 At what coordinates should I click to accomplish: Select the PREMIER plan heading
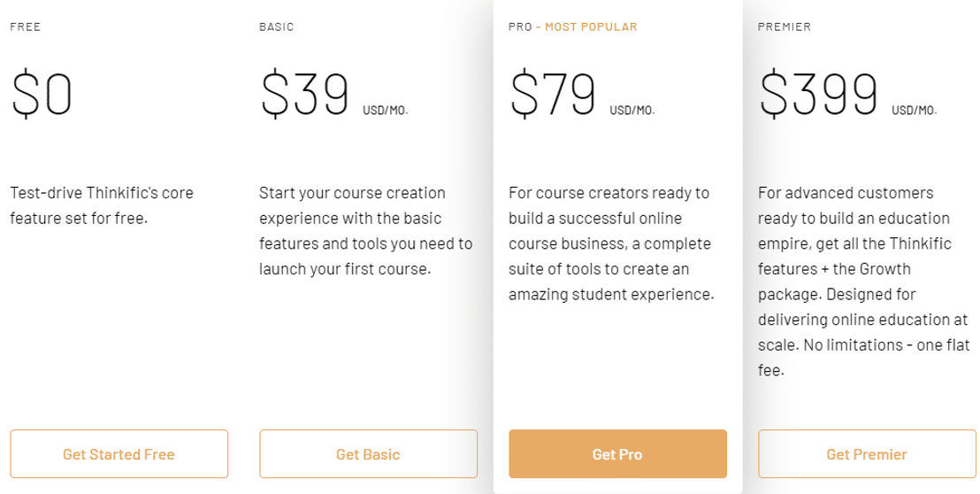click(x=785, y=27)
